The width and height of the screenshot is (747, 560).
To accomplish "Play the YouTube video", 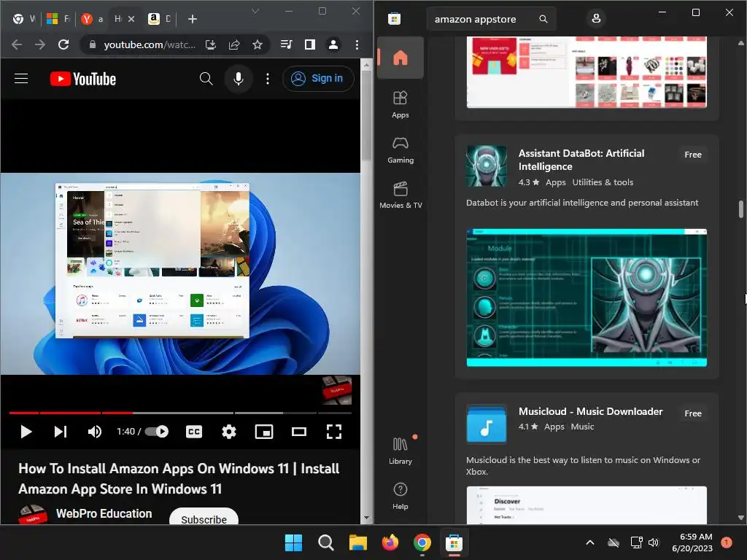I will [x=26, y=432].
